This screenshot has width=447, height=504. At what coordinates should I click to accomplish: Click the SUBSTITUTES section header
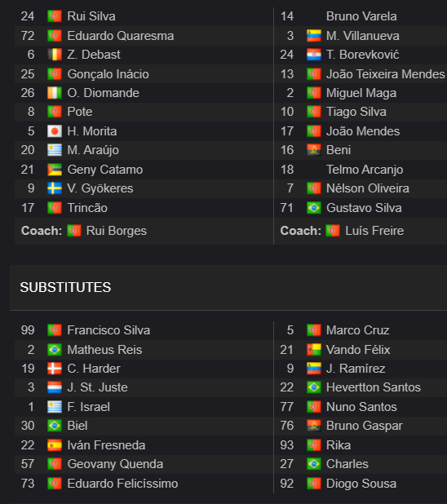tap(65, 287)
